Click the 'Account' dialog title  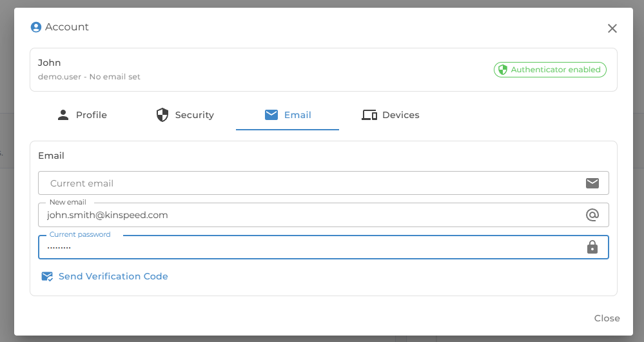click(x=67, y=26)
